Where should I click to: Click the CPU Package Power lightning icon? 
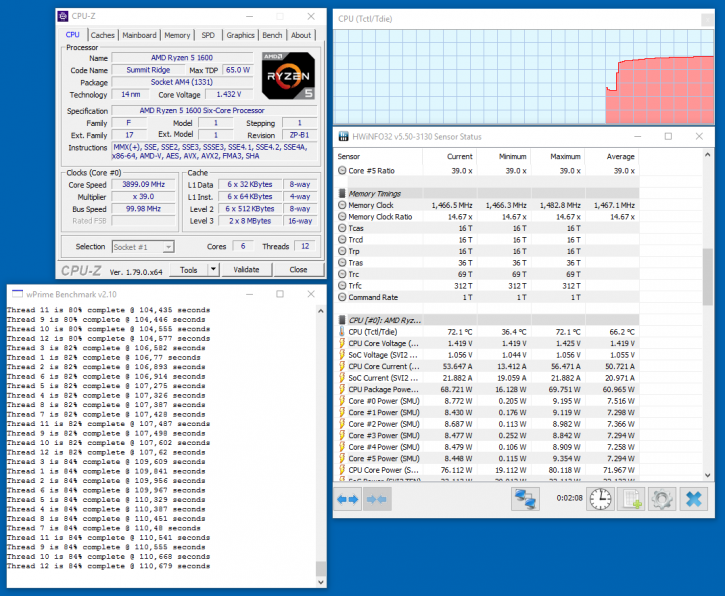coord(342,389)
